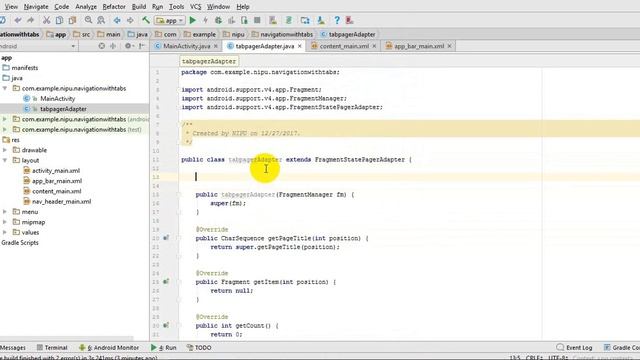Open the Event Log
640x360 pixels.
pos(574,347)
